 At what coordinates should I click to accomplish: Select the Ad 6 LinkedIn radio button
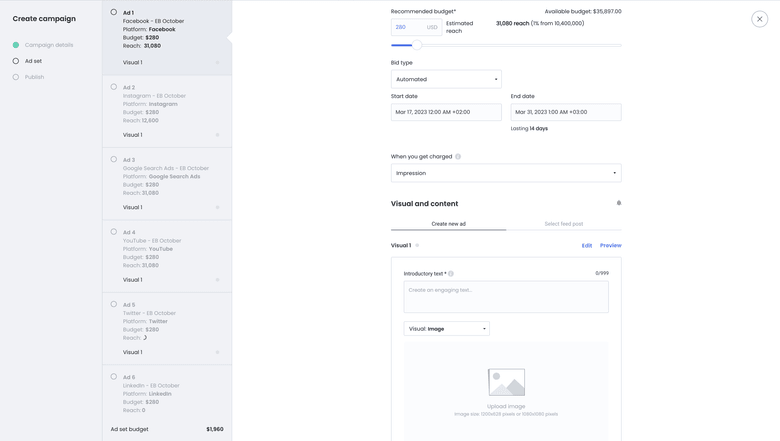(x=114, y=377)
